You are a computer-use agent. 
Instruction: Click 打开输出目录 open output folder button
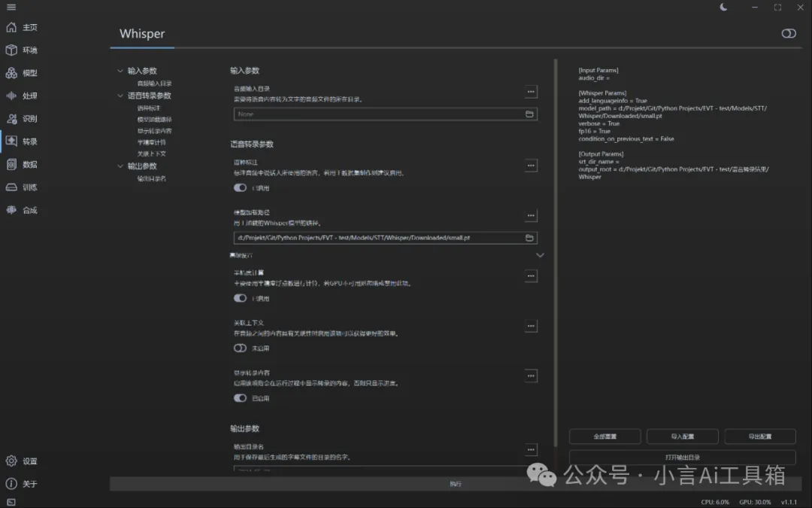point(683,458)
